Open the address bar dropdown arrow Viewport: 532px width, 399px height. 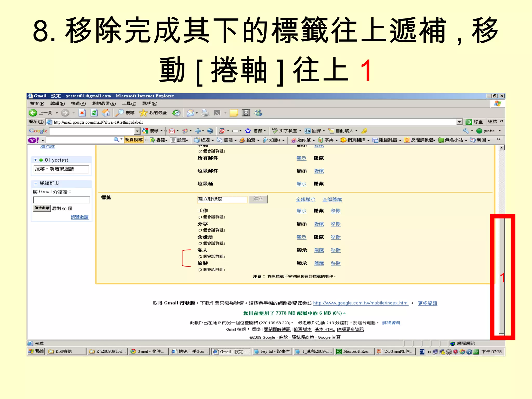point(459,122)
